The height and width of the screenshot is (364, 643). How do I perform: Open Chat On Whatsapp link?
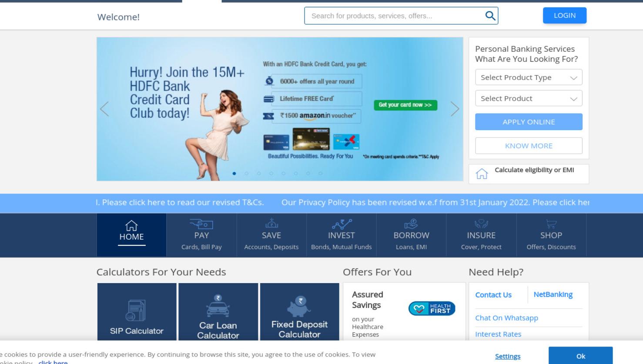tap(506, 318)
